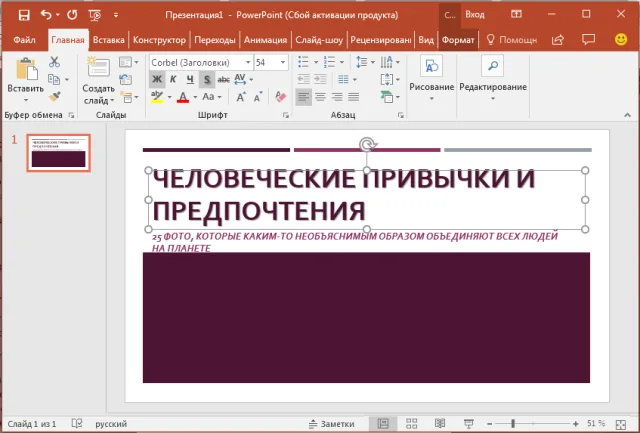
Task: Open the Comments speech bubble icon
Action: [x=588, y=39]
